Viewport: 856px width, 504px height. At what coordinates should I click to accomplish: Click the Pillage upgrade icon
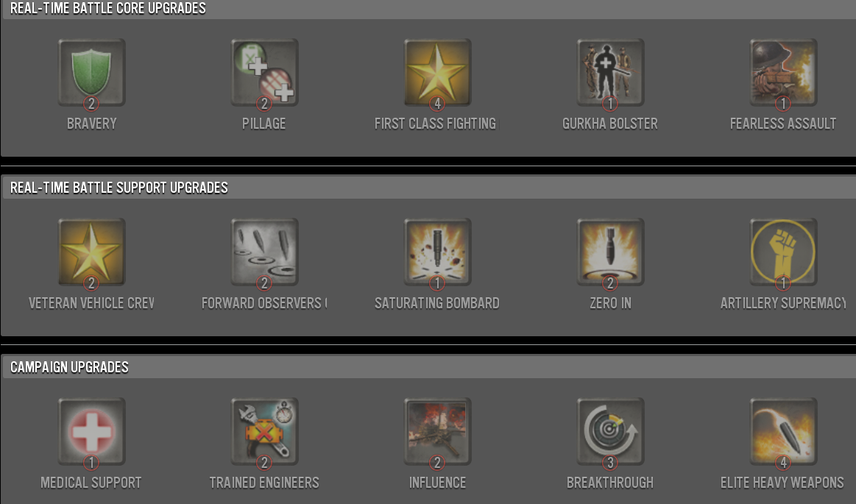coord(264,73)
